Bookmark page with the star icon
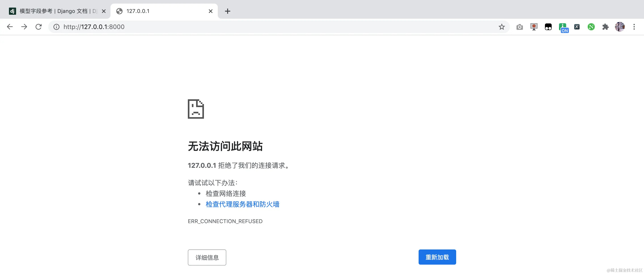 tap(502, 27)
